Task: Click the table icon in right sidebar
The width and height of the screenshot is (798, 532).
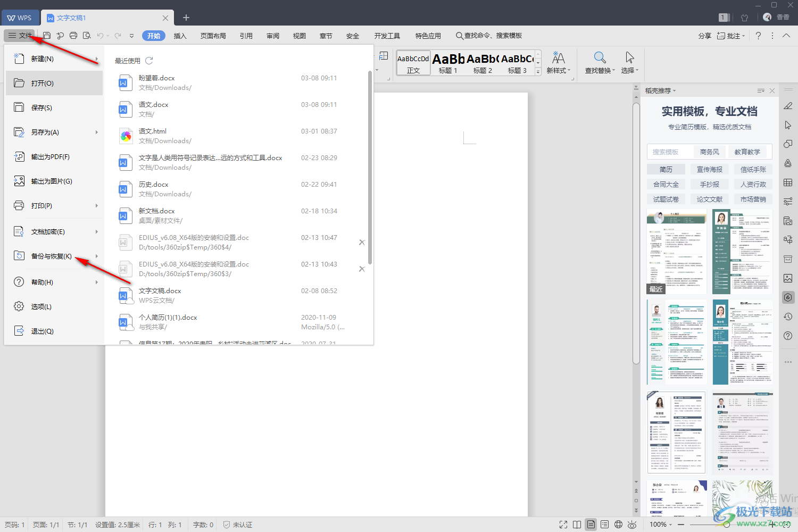Action: point(788,182)
